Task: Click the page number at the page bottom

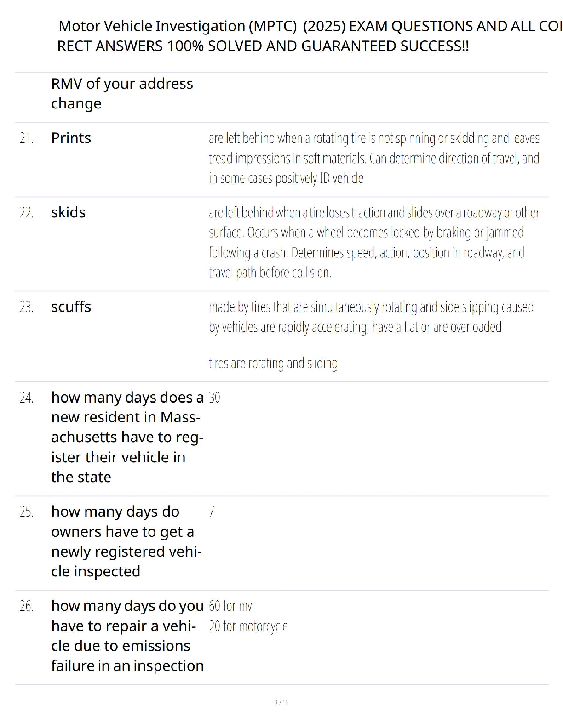Action: (281, 703)
